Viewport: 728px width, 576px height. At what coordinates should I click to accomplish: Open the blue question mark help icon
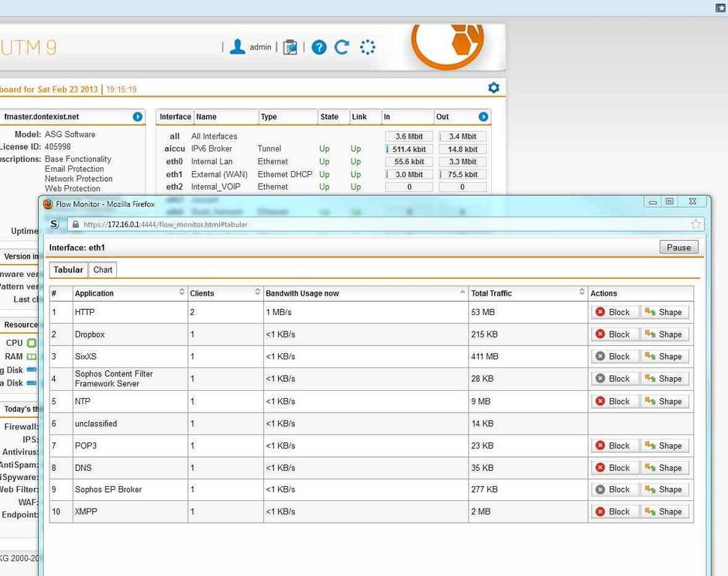[319, 47]
